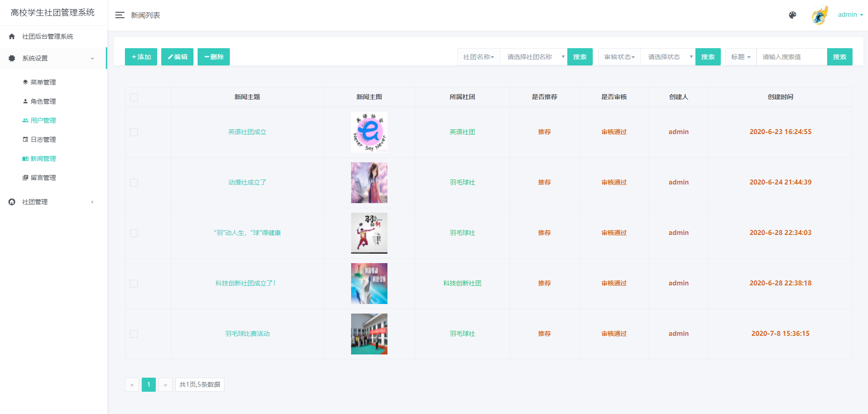This screenshot has width=868, height=414.
Task: Click the icon beside 留言管理
Action: [x=25, y=178]
